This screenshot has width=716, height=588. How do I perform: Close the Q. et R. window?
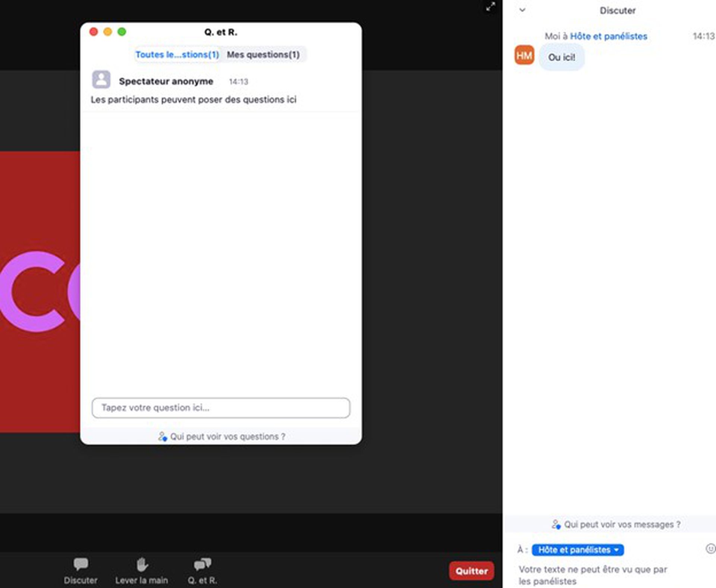pos(94,32)
